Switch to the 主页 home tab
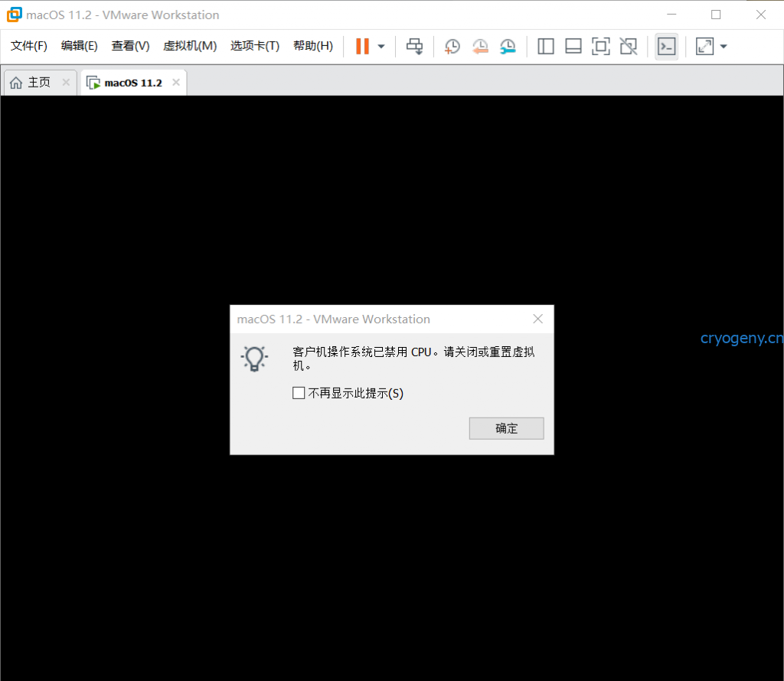 point(40,83)
